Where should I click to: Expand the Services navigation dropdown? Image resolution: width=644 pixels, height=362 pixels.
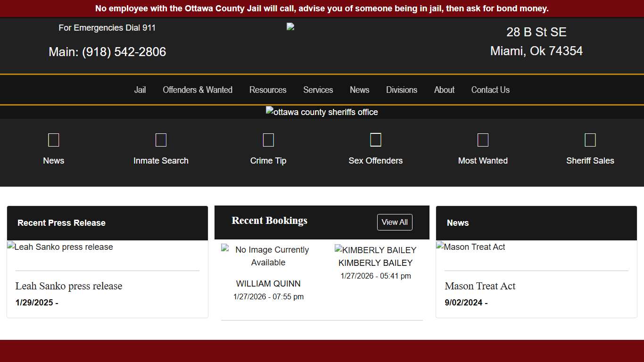318,90
